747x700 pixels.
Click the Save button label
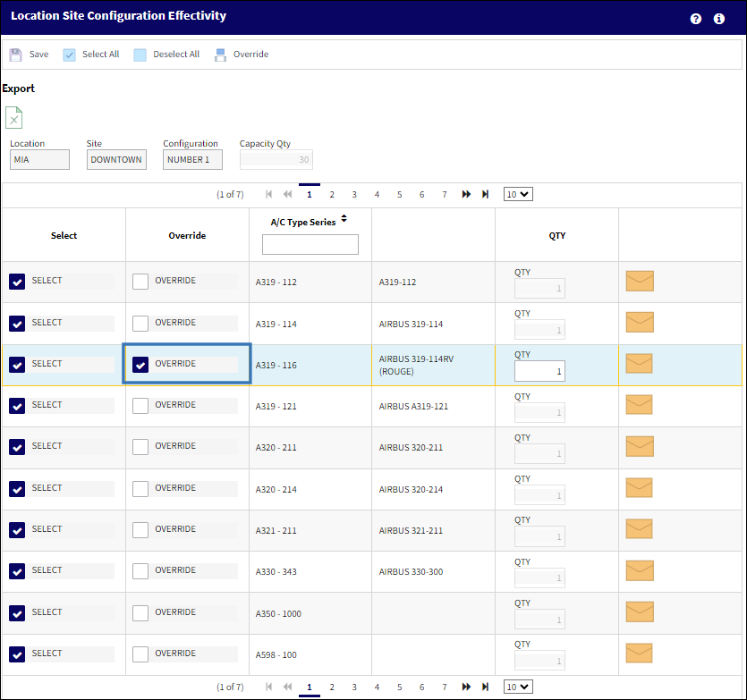pyautogui.click(x=39, y=55)
